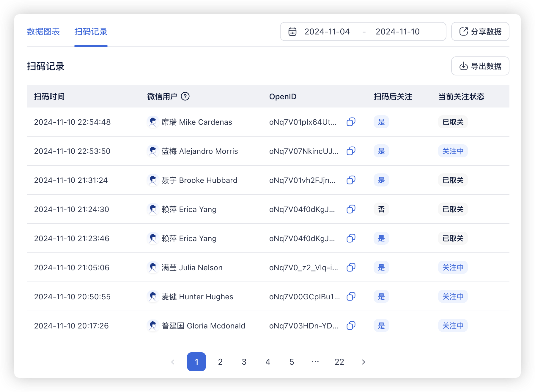This screenshot has width=535, height=392.
Task: Click 关注中 status for Hunter Hughes
Action: (x=453, y=296)
